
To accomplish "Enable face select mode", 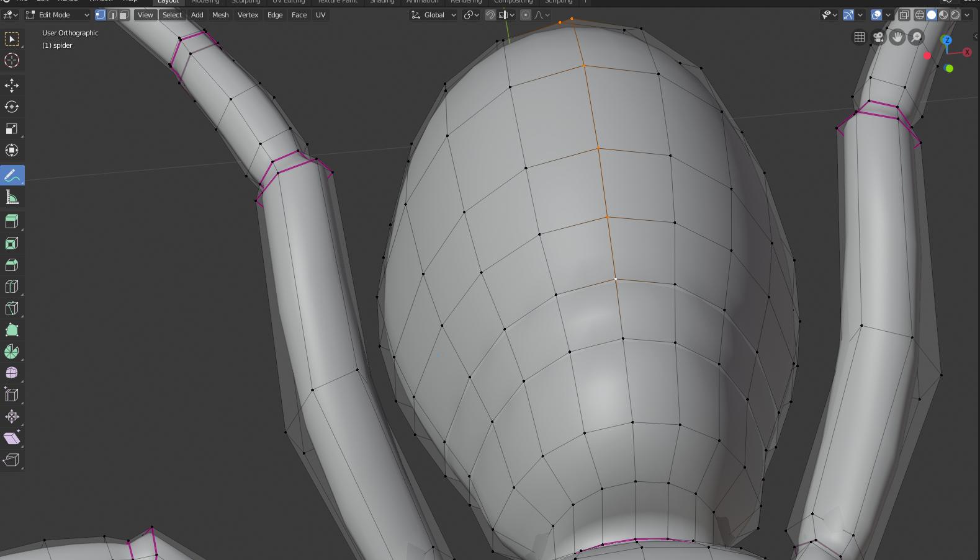I will [124, 15].
